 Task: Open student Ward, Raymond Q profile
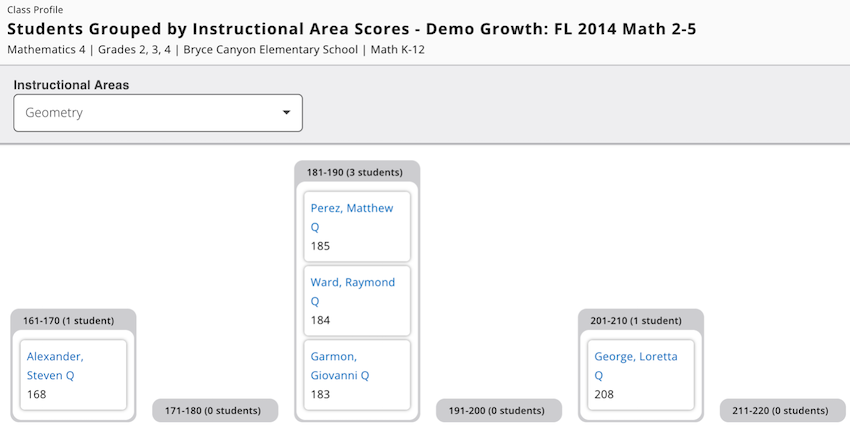[x=352, y=292]
